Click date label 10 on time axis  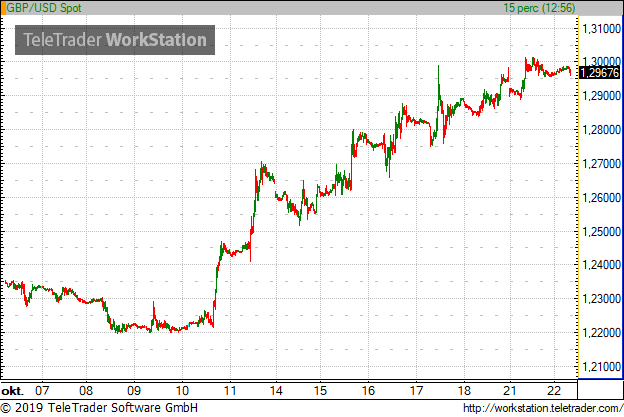(x=182, y=390)
